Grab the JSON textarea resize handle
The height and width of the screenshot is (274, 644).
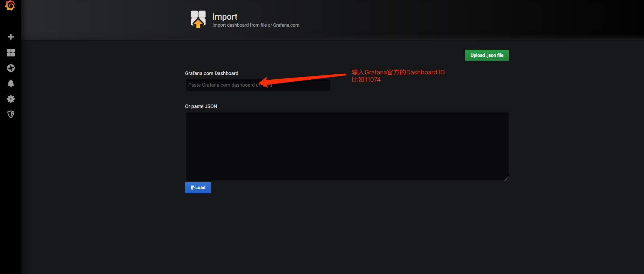coord(506,179)
